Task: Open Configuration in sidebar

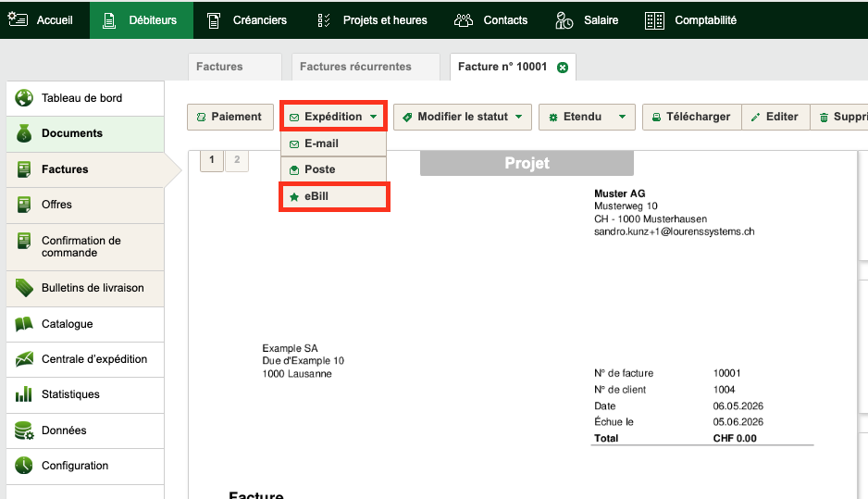Action: click(85, 466)
